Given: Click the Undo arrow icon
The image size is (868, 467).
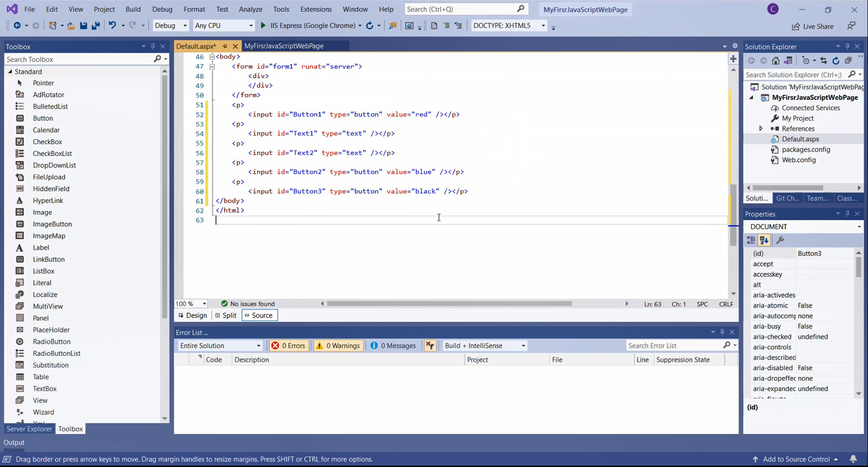Looking at the screenshot, I should tap(112, 26).
